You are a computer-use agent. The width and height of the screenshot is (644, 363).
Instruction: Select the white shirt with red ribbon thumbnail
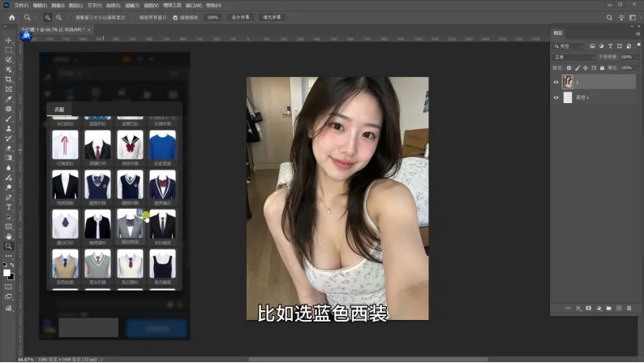66,145
